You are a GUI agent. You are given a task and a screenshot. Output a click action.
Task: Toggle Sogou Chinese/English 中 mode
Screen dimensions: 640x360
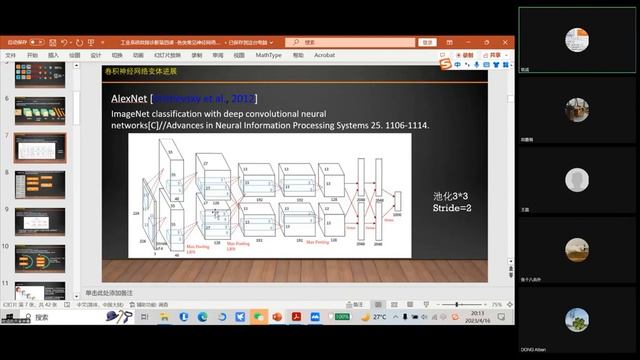click(458, 64)
